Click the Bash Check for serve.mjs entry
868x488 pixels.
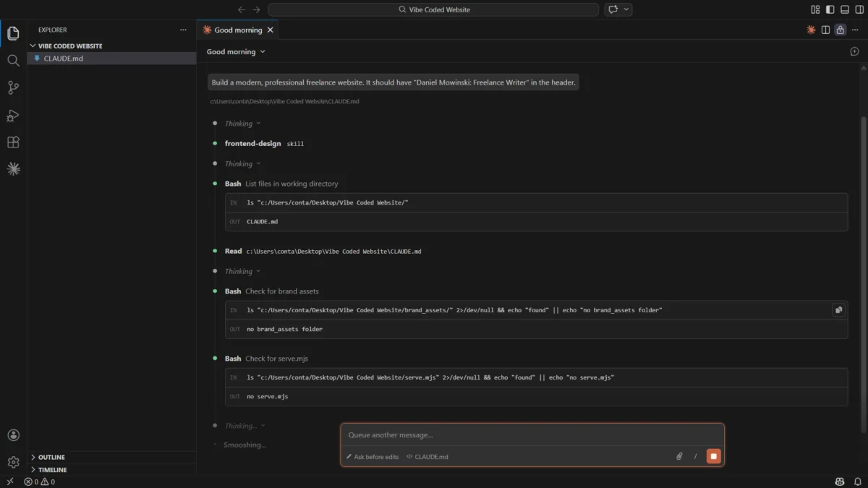(x=266, y=359)
